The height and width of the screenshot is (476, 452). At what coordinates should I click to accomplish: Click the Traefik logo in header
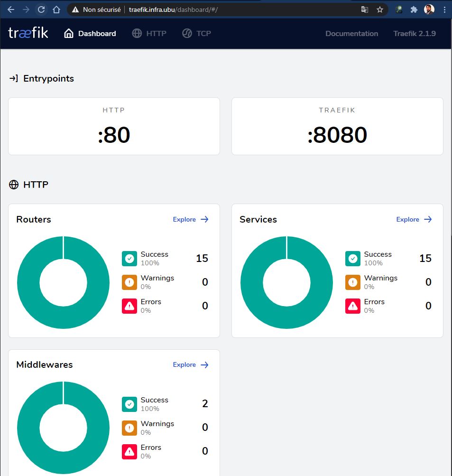click(x=28, y=33)
